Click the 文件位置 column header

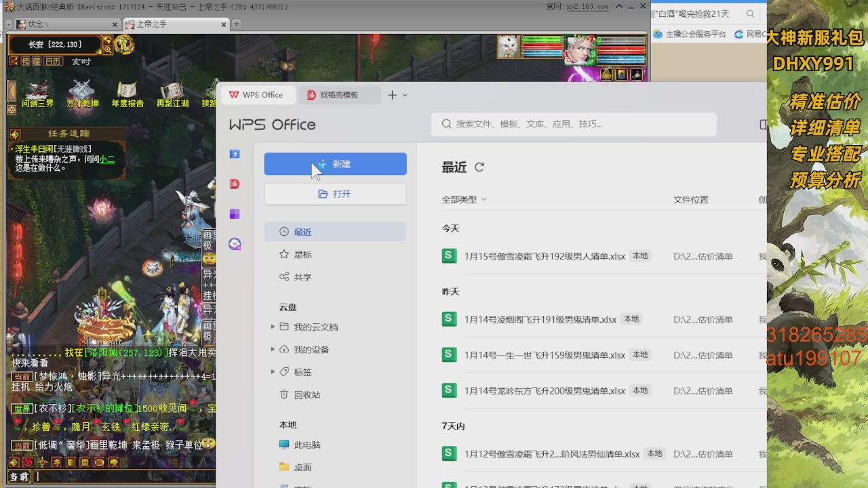click(691, 199)
